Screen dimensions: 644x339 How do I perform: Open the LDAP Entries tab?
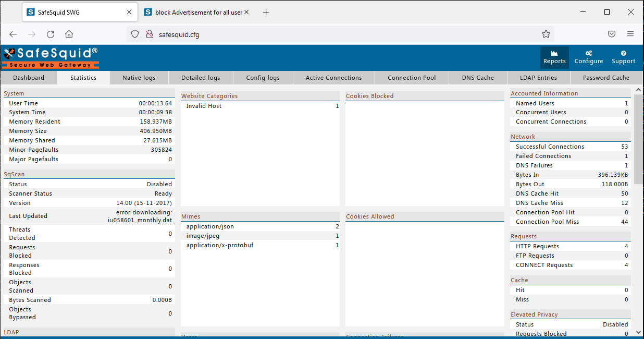tap(538, 78)
